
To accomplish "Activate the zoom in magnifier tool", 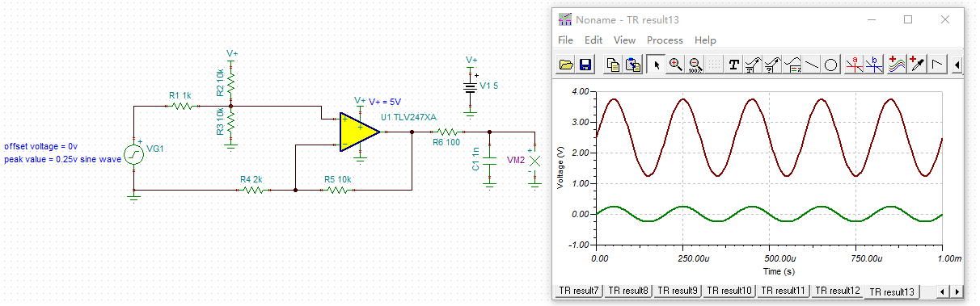I will [675, 65].
